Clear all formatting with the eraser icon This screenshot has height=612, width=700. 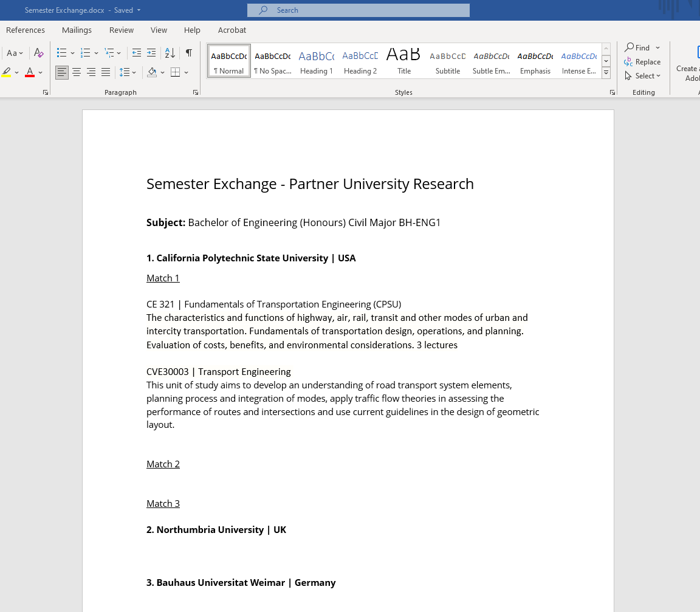(39, 53)
